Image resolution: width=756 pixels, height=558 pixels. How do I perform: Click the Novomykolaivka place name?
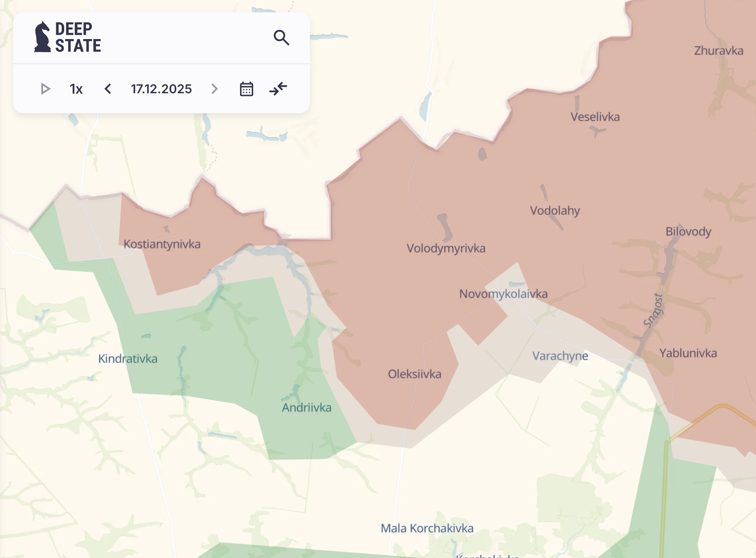[503, 294]
